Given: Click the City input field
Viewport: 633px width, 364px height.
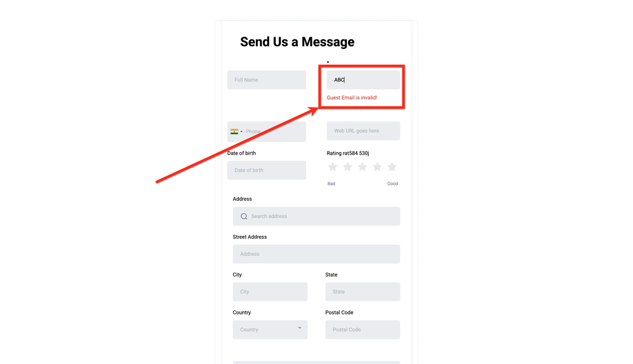Looking at the screenshot, I should (x=270, y=292).
